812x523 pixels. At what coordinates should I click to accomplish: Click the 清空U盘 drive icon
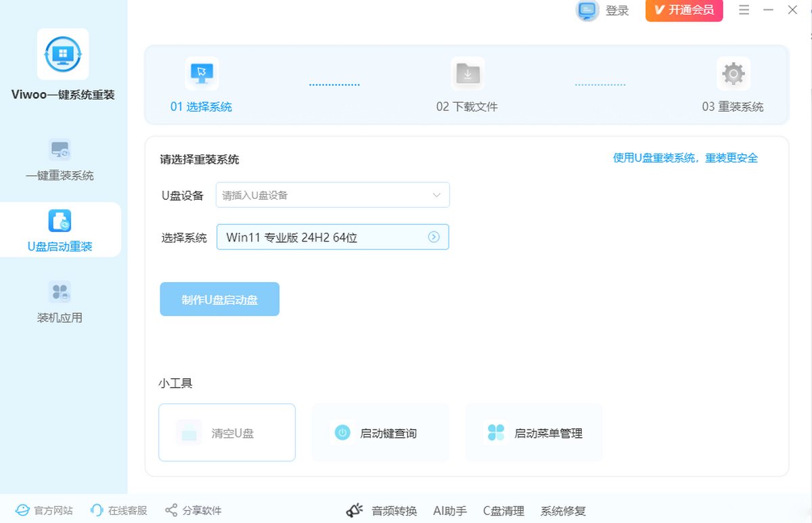pos(189,433)
